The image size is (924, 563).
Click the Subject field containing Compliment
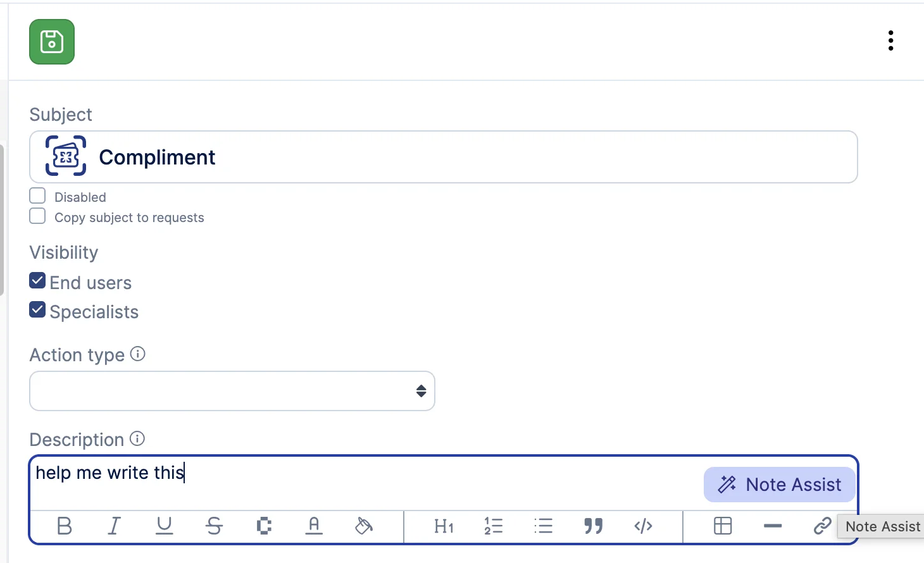pos(444,157)
